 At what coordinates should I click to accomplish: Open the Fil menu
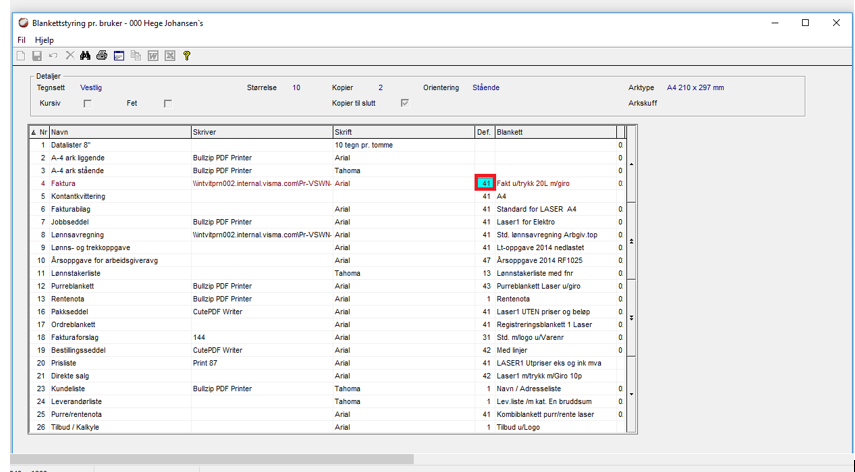pyautogui.click(x=22, y=40)
